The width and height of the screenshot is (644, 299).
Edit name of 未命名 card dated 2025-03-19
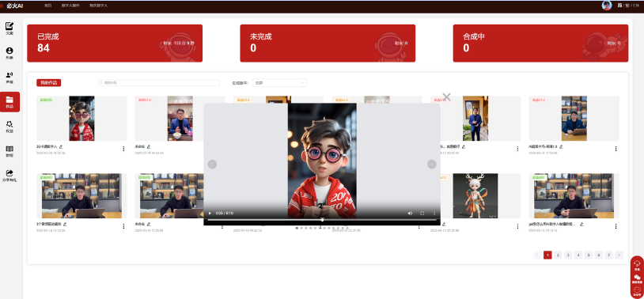[x=149, y=146]
